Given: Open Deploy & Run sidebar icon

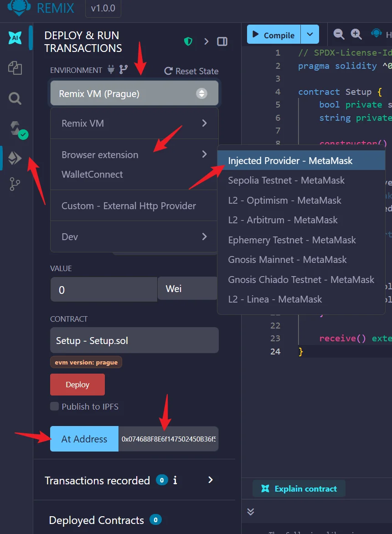Looking at the screenshot, I should [x=15, y=158].
